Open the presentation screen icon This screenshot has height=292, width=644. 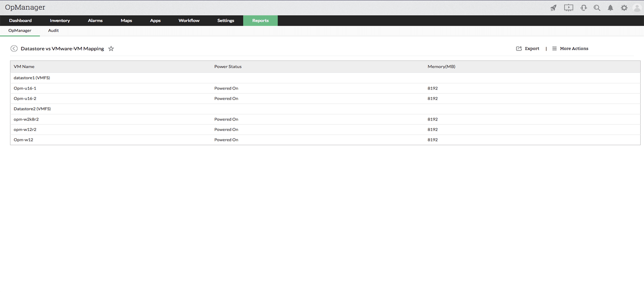[569, 8]
